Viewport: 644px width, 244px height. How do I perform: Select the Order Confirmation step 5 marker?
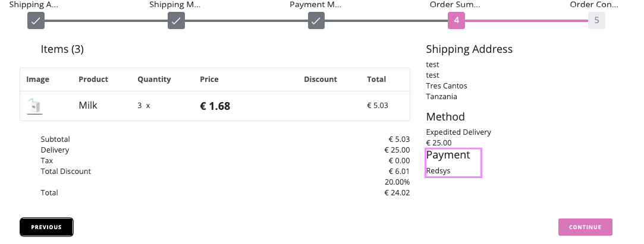(x=596, y=21)
